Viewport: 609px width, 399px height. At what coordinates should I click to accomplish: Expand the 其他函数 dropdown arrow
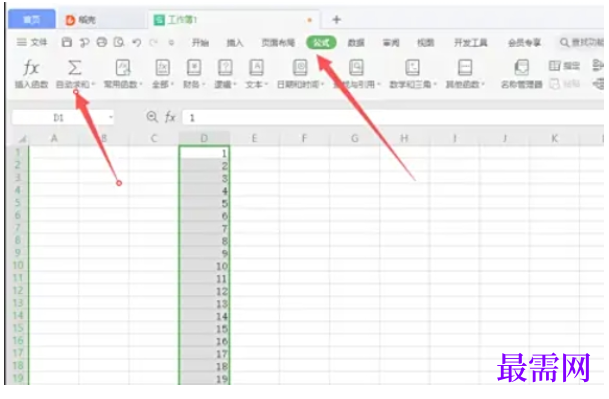tap(484, 84)
